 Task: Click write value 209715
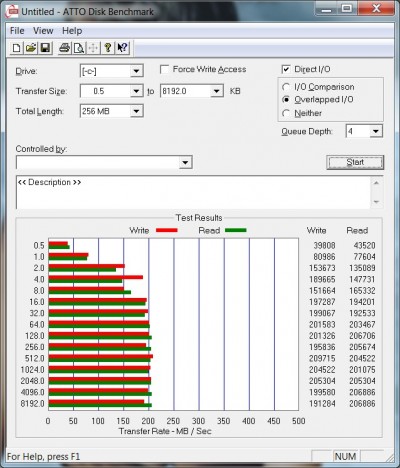coord(322,358)
